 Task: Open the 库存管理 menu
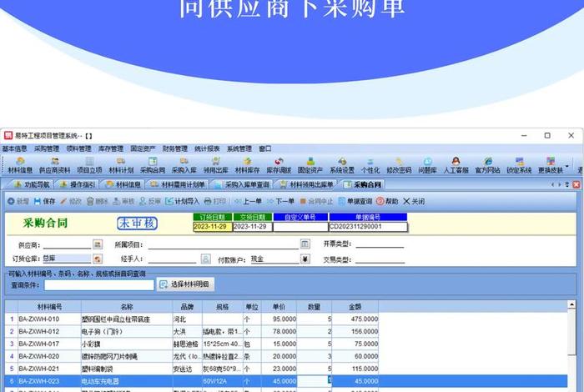coord(111,148)
